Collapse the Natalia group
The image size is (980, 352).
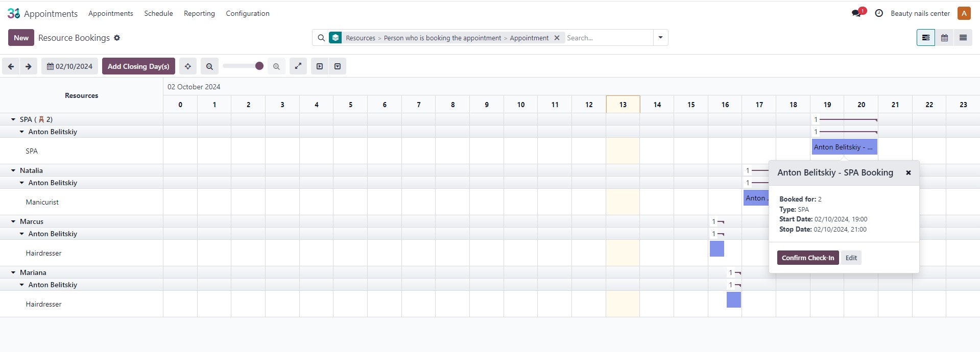pyautogui.click(x=13, y=170)
